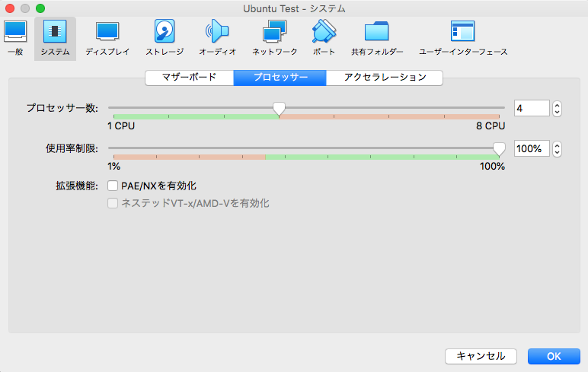Image resolution: width=588 pixels, height=372 pixels.
Task: Select the プロセッサー tab
Action: click(280, 78)
